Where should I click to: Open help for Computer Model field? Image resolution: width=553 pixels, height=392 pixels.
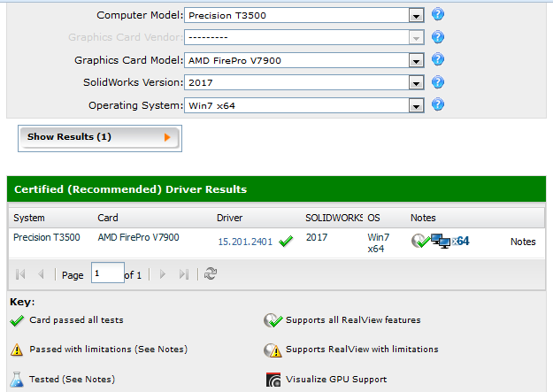pos(438,14)
